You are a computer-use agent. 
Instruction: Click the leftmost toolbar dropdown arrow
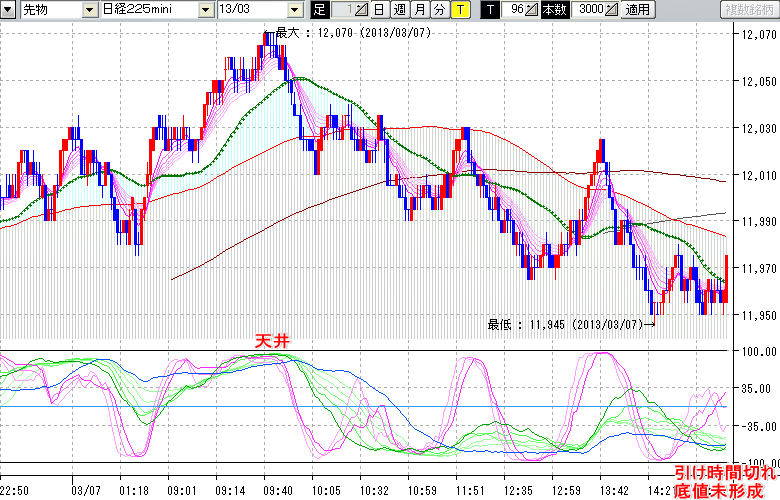pyautogui.click(x=7, y=10)
